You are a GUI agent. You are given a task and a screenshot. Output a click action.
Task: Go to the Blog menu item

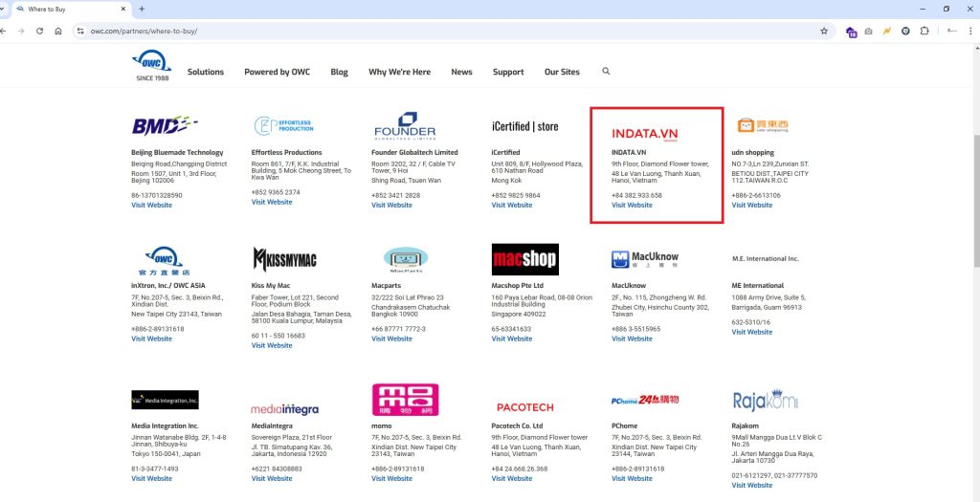pyautogui.click(x=340, y=72)
